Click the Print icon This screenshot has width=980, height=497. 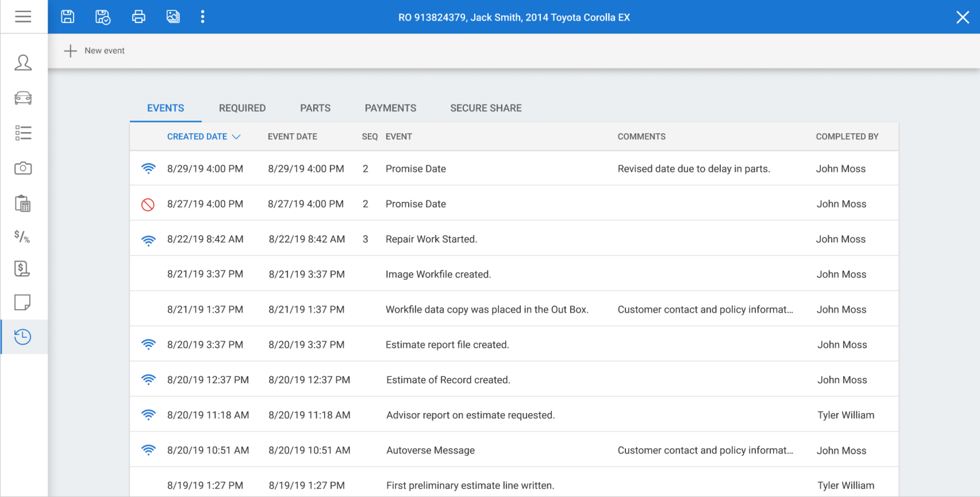point(138,17)
